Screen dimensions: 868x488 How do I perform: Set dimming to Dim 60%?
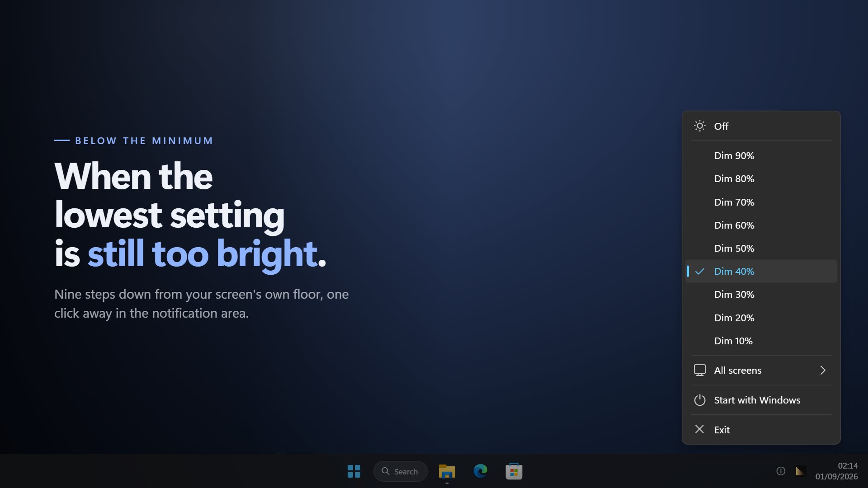[x=761, y=225]
